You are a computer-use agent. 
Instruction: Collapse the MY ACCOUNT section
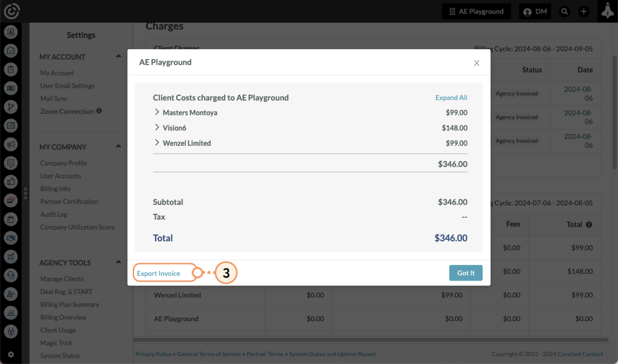click(x=119, y=56)
